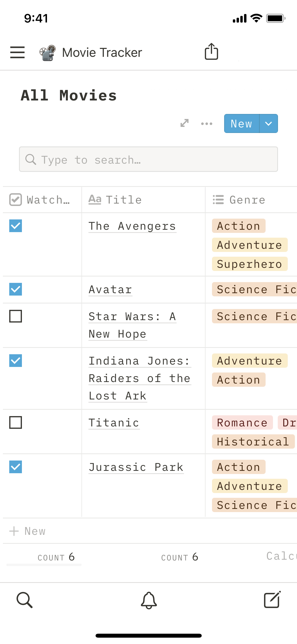Viewport: 297px width, 644px height.
Task: Focus the Type to search field
Action: click(148, 159)
